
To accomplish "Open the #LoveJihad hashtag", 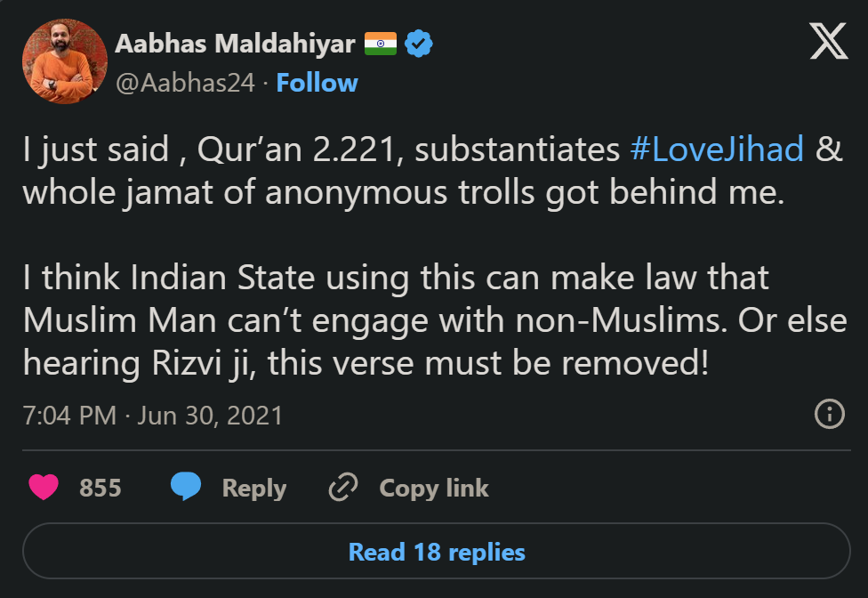I will pos(717,149).
